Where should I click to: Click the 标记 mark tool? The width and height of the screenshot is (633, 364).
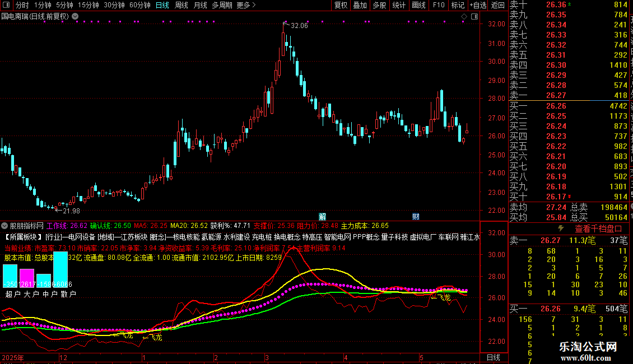tap(458, 5)
